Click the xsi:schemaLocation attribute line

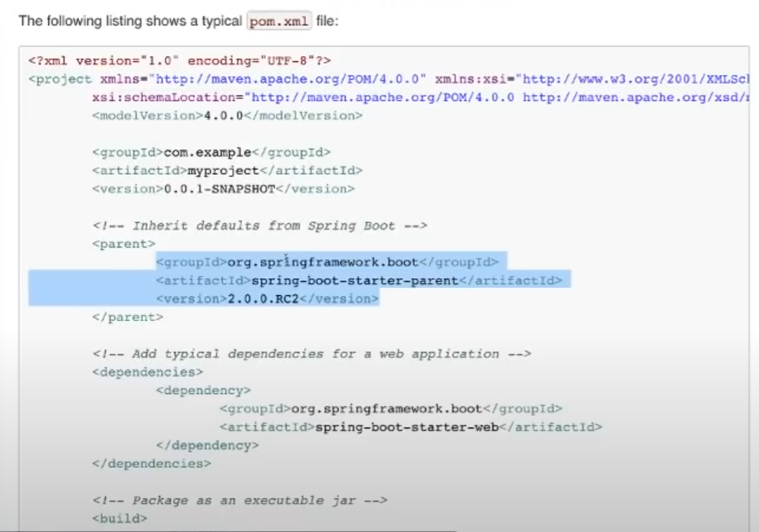point(421,97)
